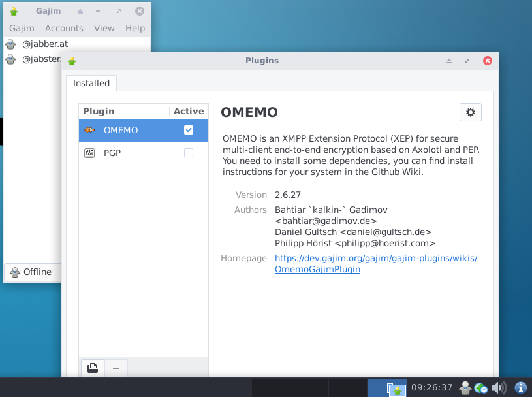Click the PGP plugin icon
The image size is (532, 397).
89,153
